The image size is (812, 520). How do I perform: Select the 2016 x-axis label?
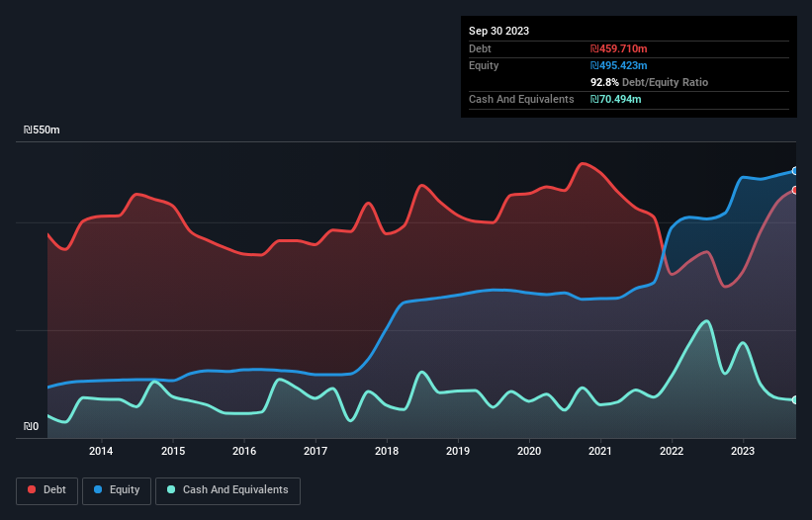[244, 451]
